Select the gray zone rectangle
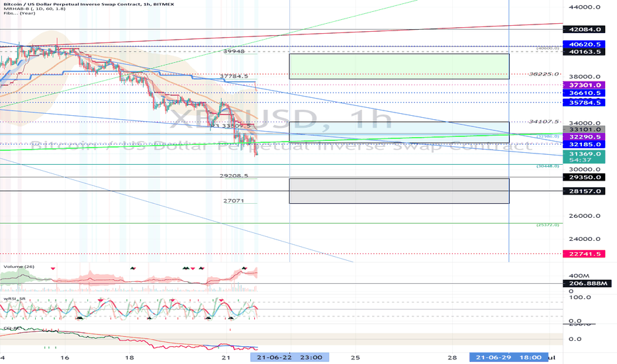This screenshot has width=617, height=364. click(399, 191)
